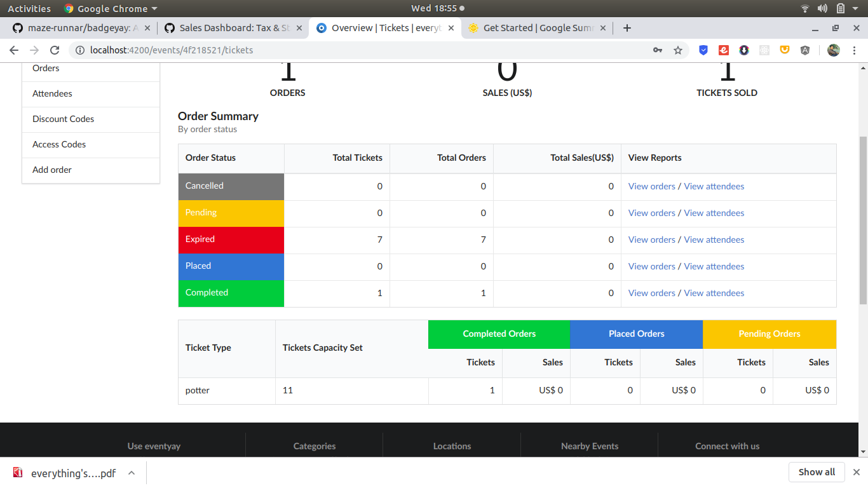Click the clipboard icon in system tray
868x488 pixels.
(840, 8)
